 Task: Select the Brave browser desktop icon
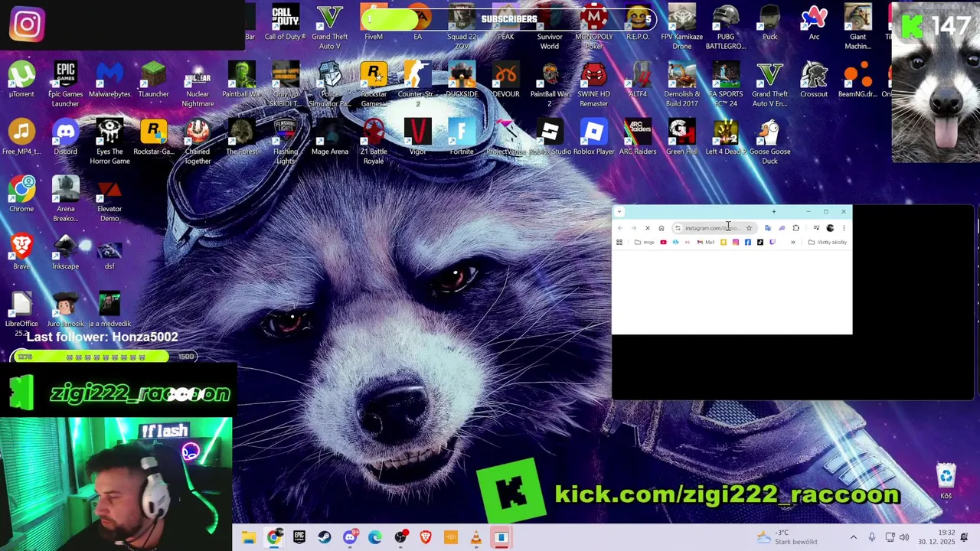tap(21, 252)
